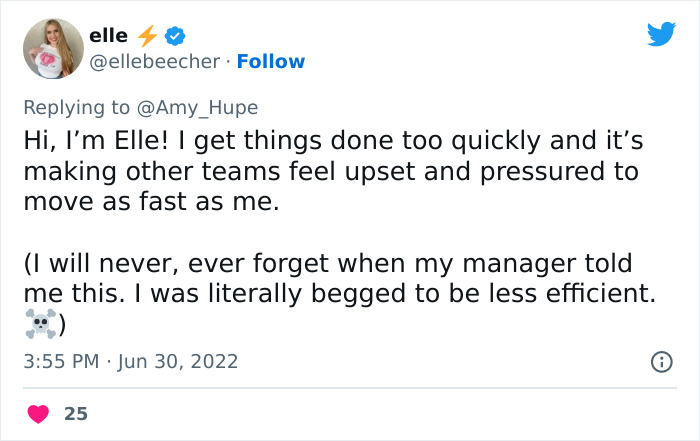Viewport: 700px width, 441px height.
Task: Open elle's profile picture
Action: [50, 48]
